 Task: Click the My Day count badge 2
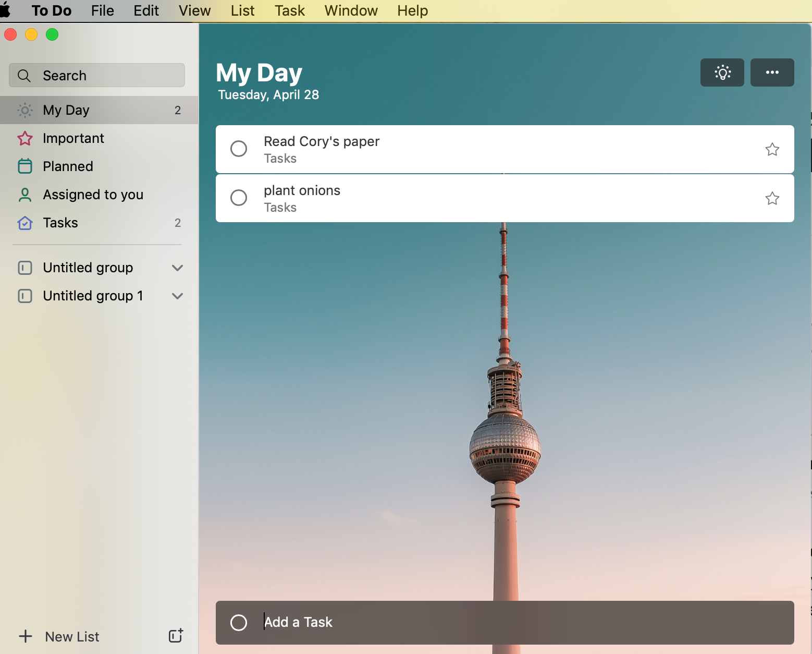point(178,110)
